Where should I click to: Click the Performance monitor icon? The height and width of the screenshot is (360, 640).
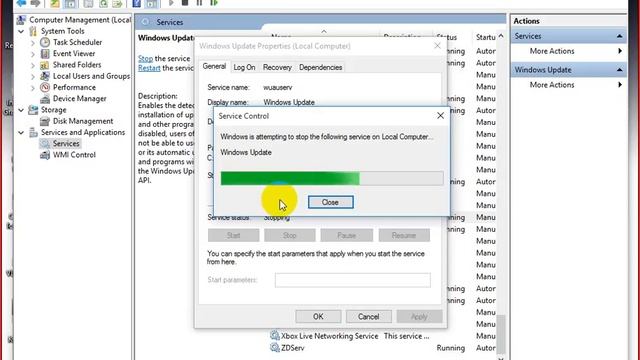45,87
